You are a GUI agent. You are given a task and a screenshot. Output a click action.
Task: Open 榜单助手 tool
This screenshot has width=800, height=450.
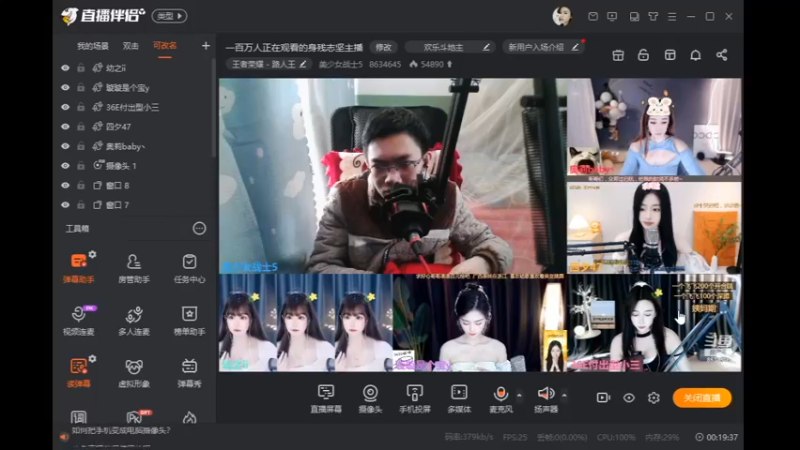[x=189, y=320]
